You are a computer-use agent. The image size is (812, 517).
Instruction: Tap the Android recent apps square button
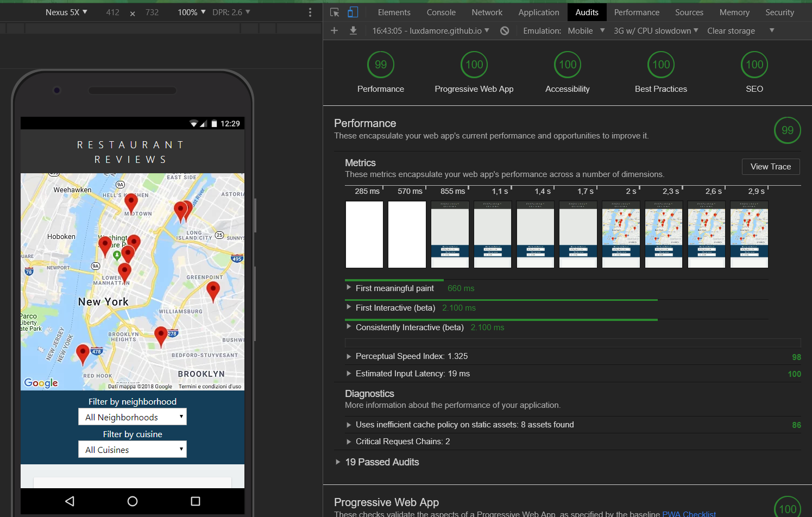pyautogui.click(x=196, y=501)
